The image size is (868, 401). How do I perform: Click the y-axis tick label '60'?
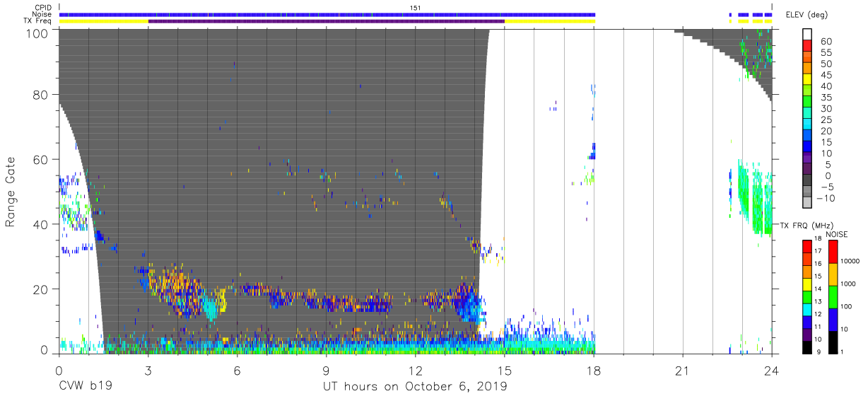tap(42, 160)
